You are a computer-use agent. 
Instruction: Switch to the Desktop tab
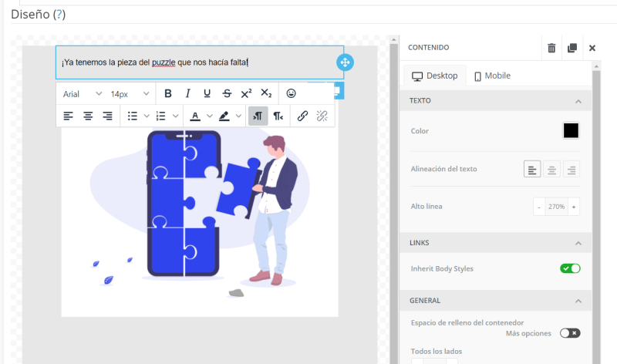pos(435,76)
